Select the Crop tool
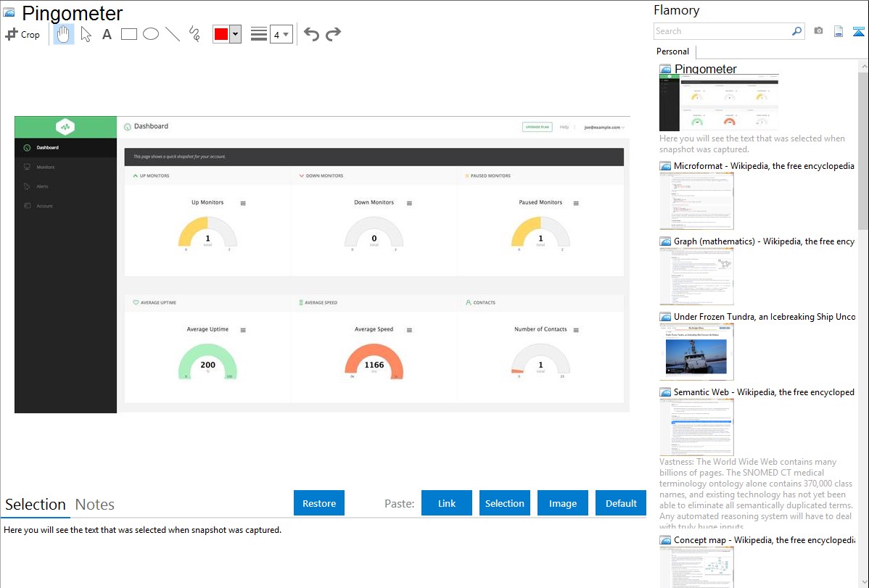The image size is (869, 588). tap(22, 34)
